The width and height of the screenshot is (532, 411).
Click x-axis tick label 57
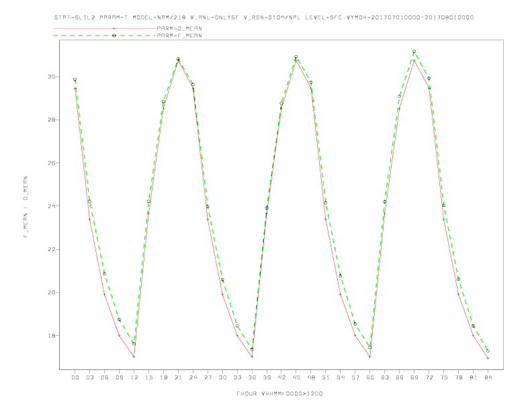click(355, 377)
